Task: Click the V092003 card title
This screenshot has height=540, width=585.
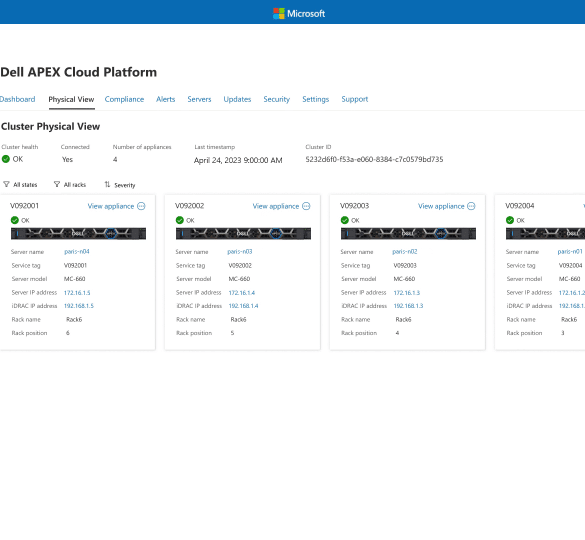Action: 354,206
